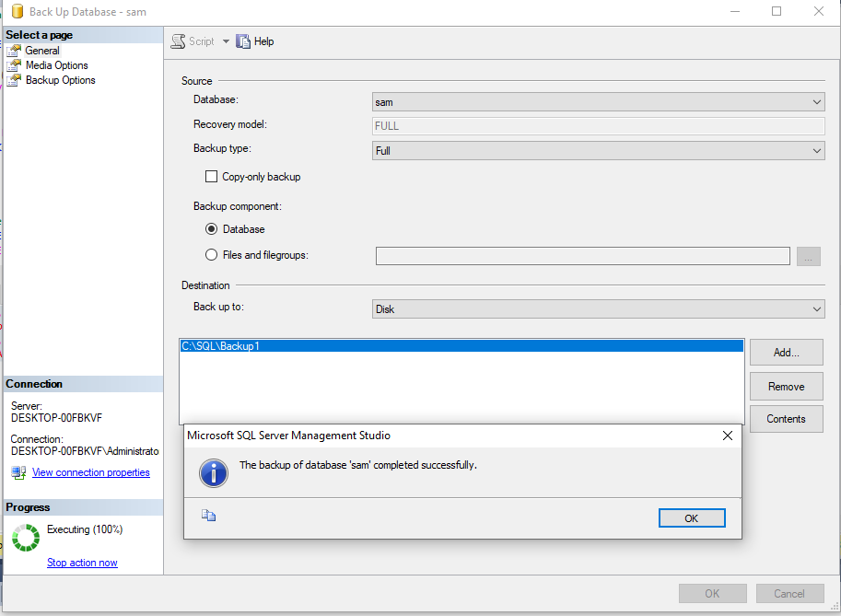841x616 pixels.
Task: Open Help from the toolbar
Action: (x=255, y=41)
